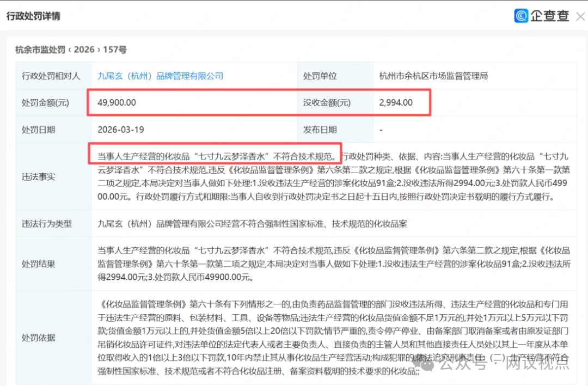The height and width of the screenshot is (386, 588).
Task: Click the 企查查 logo icon
Action: (521, 16)
